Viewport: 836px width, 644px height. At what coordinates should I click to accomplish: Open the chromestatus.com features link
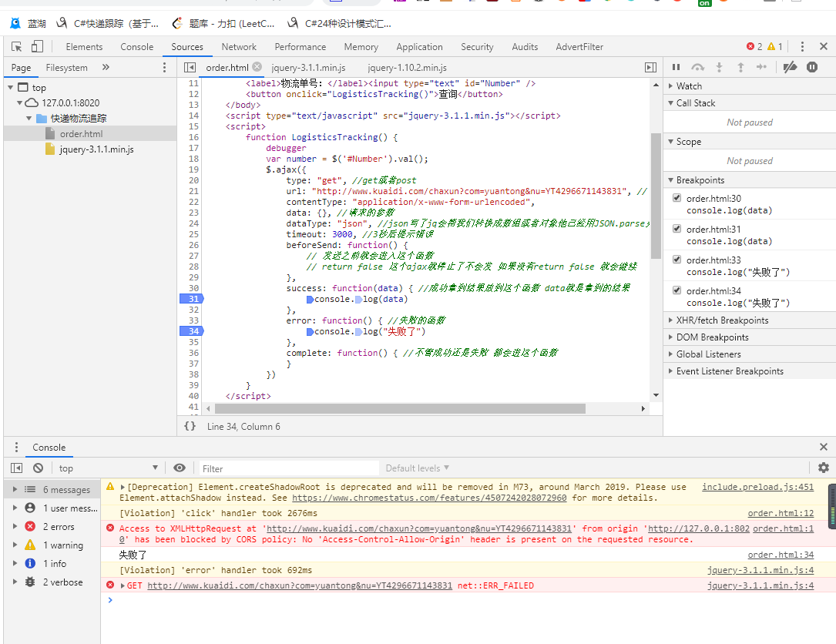pyautogui.click(x=429, y=498)
